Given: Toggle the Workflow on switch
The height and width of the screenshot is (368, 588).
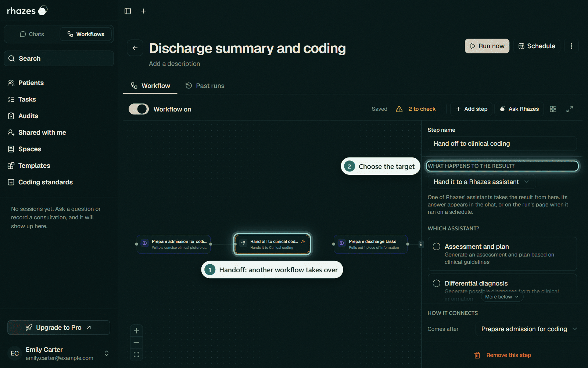Looking at the screenshot, I should [x=139, y=109].
